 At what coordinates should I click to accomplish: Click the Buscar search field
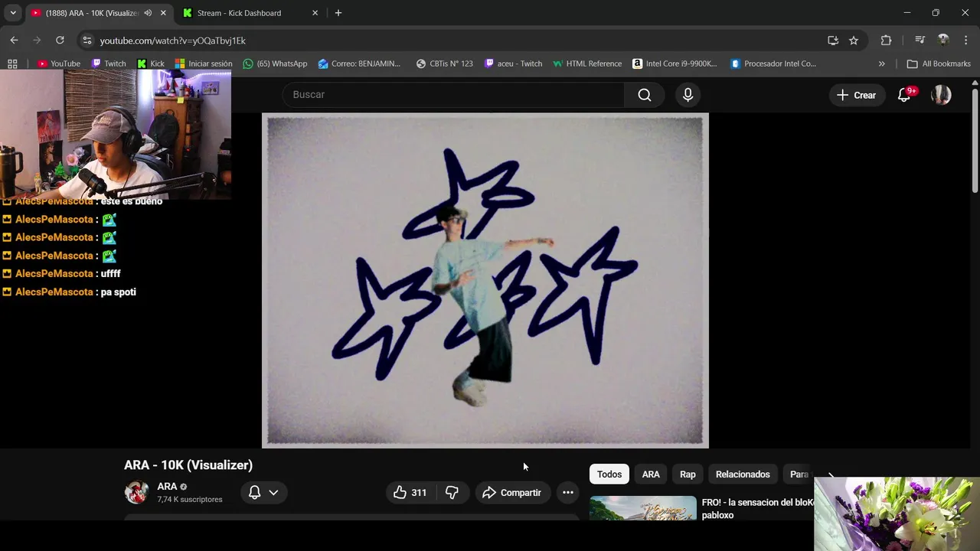[453, 94]
